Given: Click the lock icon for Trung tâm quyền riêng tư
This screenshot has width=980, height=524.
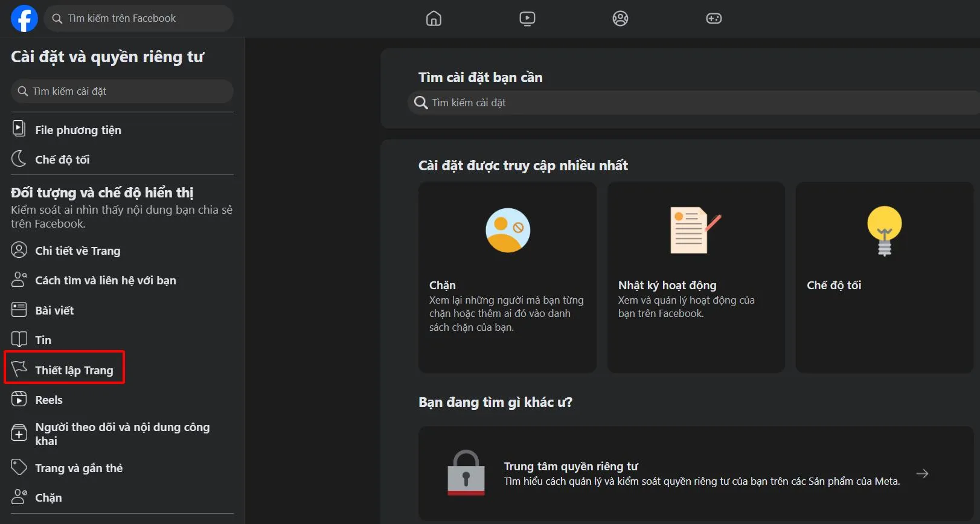Looking at the screenshot, I should [x=466, y=473].
